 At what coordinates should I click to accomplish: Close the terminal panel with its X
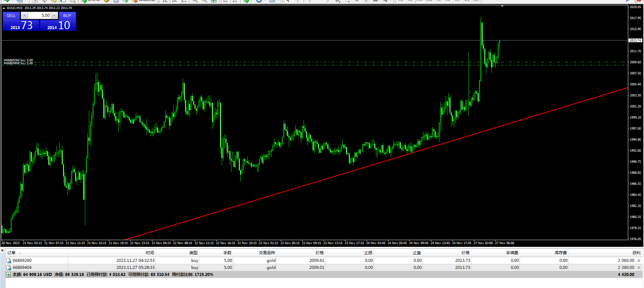[2, 250]
